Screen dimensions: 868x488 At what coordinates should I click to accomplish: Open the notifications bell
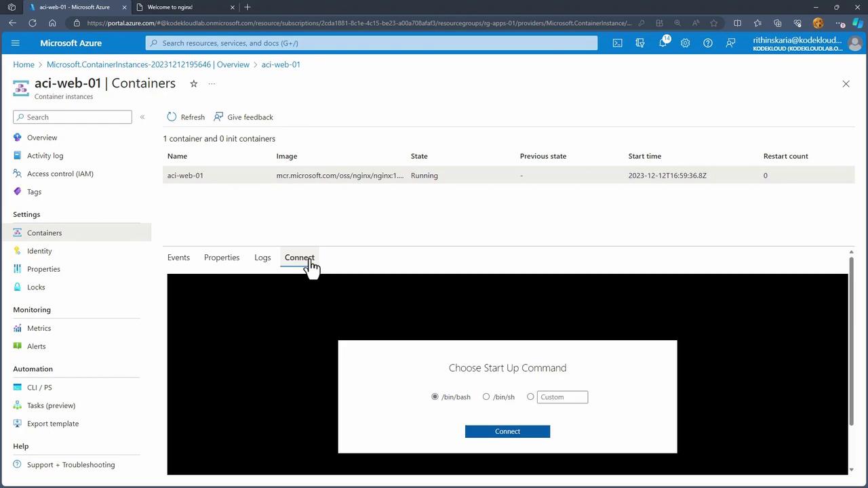(663, 43)
